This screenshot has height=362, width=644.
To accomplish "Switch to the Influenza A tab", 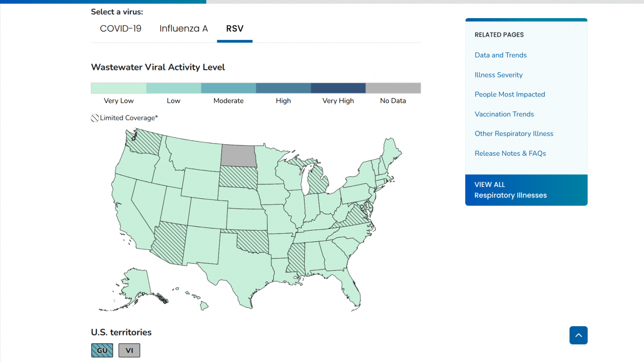I will (x=184, y=29).
